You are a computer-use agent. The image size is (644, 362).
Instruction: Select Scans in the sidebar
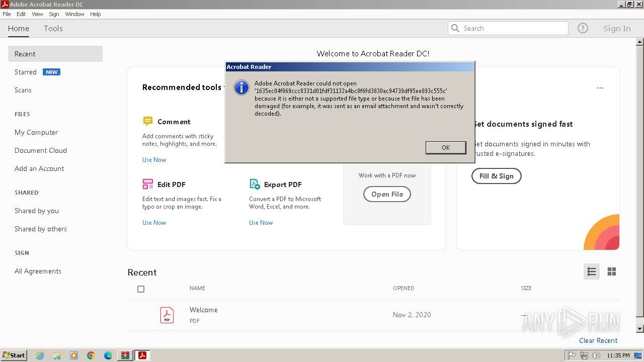tap(23, 90)
